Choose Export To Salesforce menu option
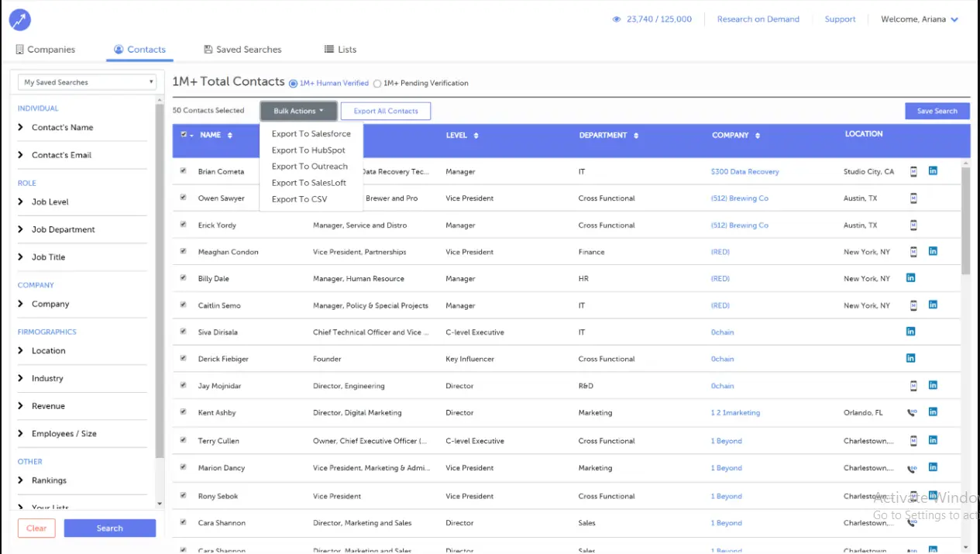The width and height of the screenshot is (980, 554). 311,134
